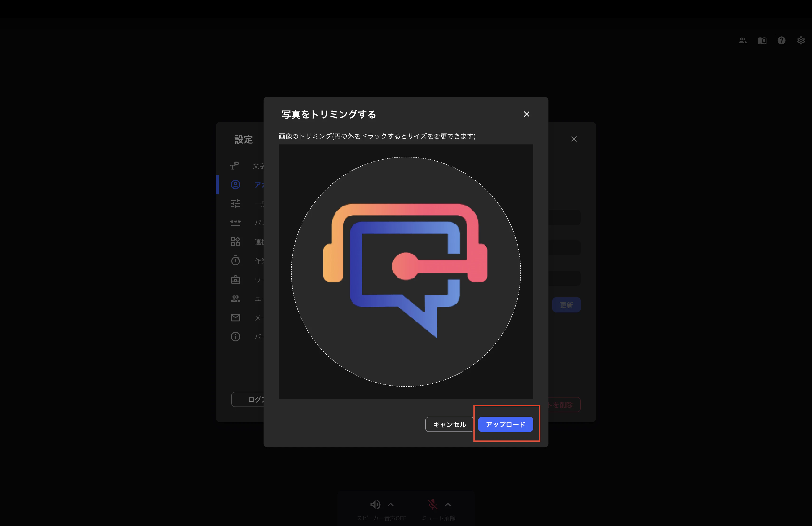This screenshot has height=526, width=812.
Task: Open the settings gear in the top bar
Action: point(801,40)
